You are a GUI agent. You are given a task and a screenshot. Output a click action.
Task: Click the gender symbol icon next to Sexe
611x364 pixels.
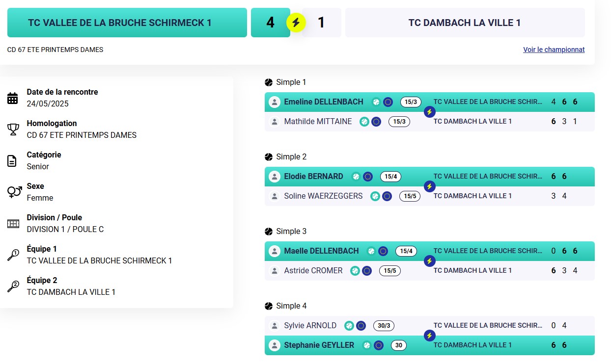tap(13, 192)
